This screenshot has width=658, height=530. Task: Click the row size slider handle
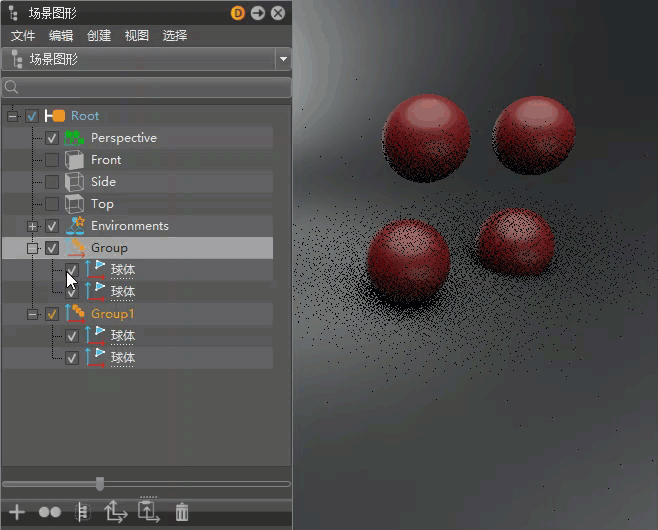[x=100, y=484]
